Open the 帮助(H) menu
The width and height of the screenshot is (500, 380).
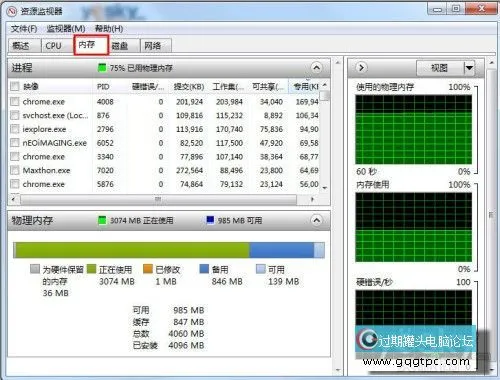click(109, 29)
